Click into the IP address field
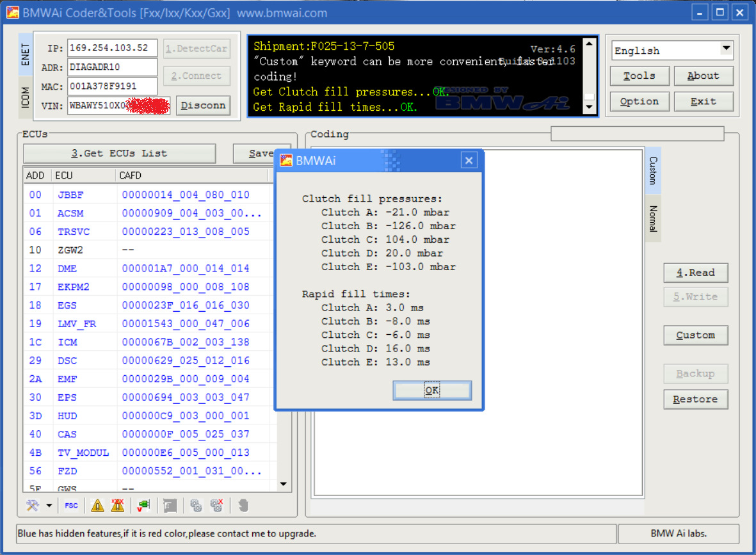Screen dimensions: 756x555 pyautogui.click(x=112, y=48)
